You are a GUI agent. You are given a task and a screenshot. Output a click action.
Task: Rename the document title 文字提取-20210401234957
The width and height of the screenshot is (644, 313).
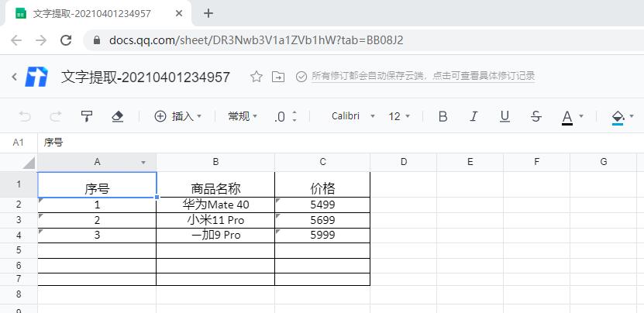click(x=146, y=77)
